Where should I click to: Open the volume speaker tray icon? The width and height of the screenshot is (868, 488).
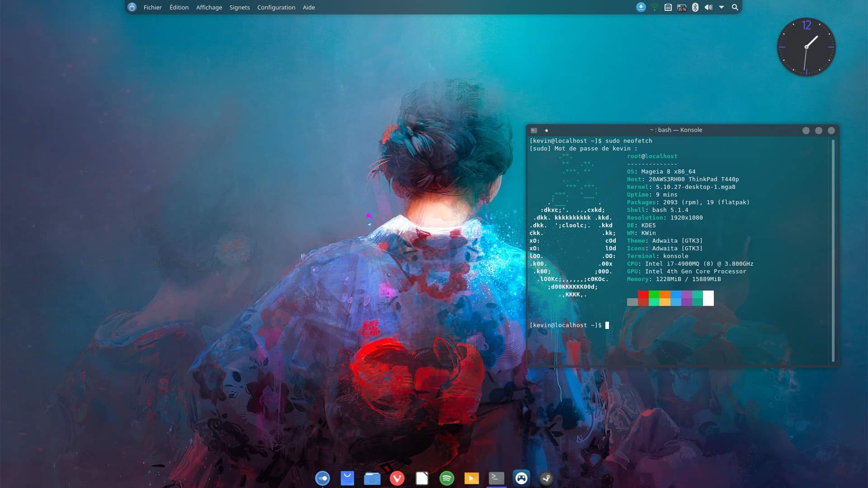[708, 7]
